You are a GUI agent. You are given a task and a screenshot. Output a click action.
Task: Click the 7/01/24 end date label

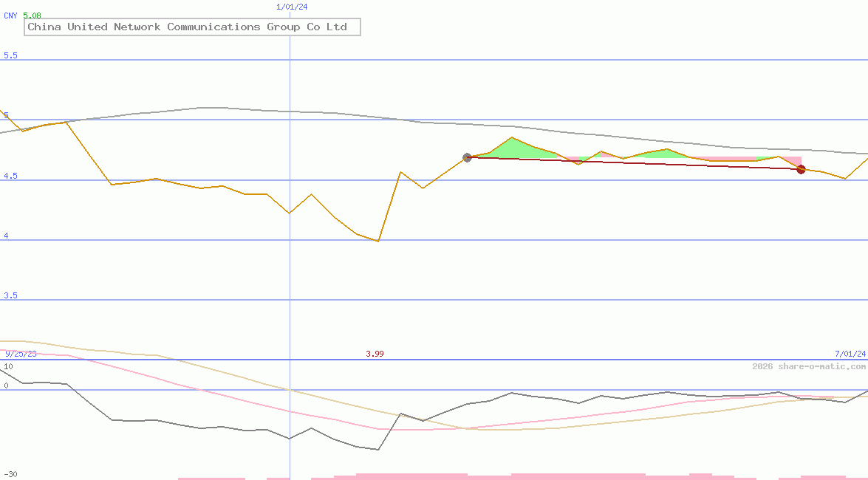pyautogui.click(x=850, y=354)
